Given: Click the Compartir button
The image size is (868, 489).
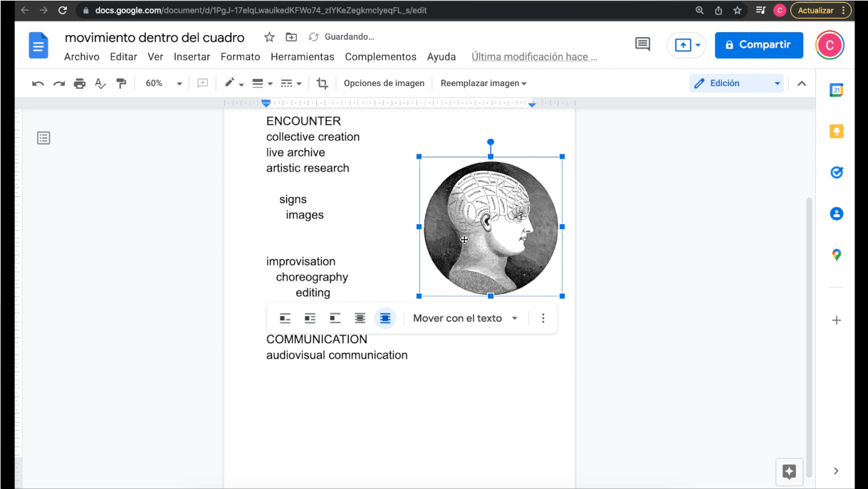Looking at the screenshot, I should [758, 45].
